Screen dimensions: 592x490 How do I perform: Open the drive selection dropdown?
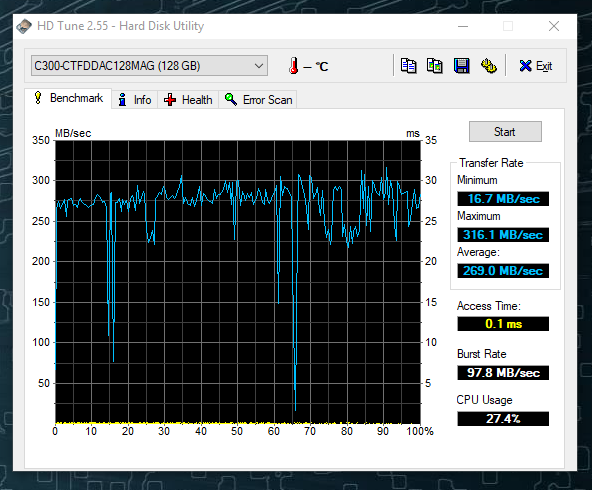pyautogui.click(x=150, y=66)
